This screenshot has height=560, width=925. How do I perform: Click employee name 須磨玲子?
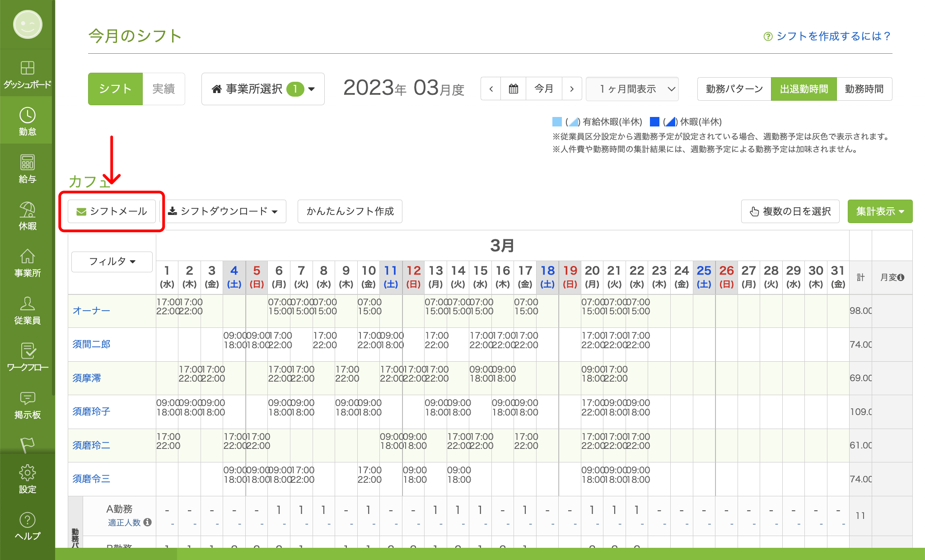coord(91,411)
